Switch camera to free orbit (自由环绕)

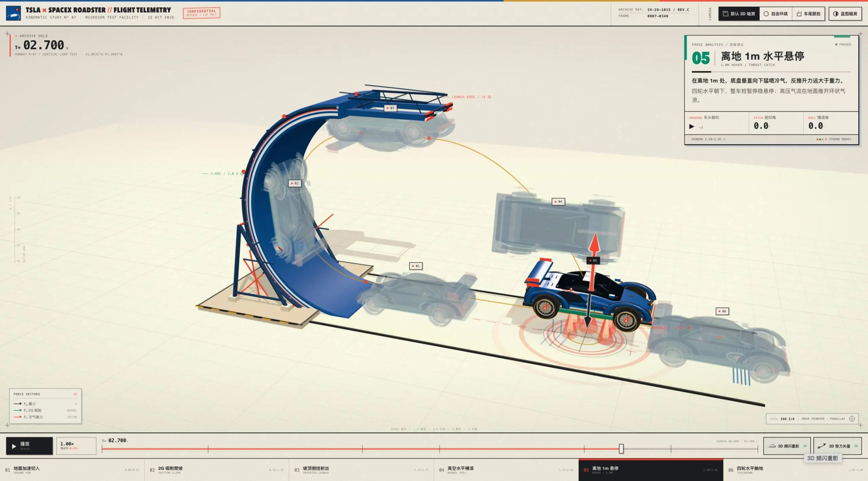[x=775, y=14]
